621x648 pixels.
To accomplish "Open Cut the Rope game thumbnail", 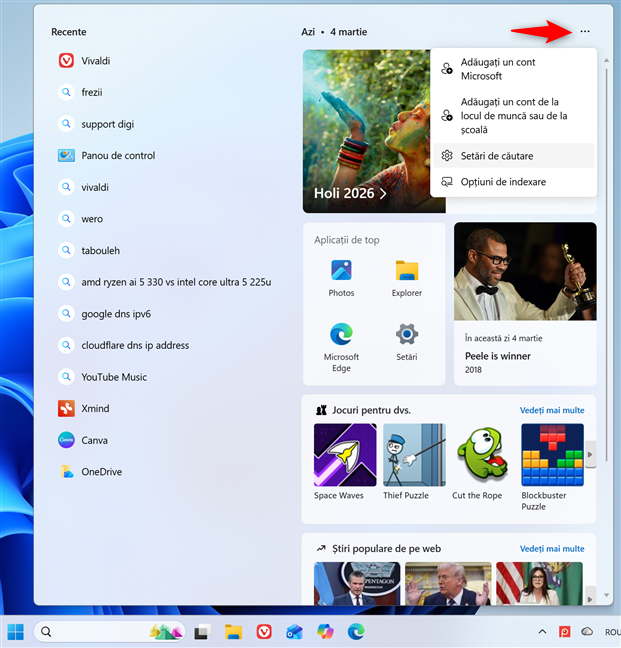I will pos(477,461).
